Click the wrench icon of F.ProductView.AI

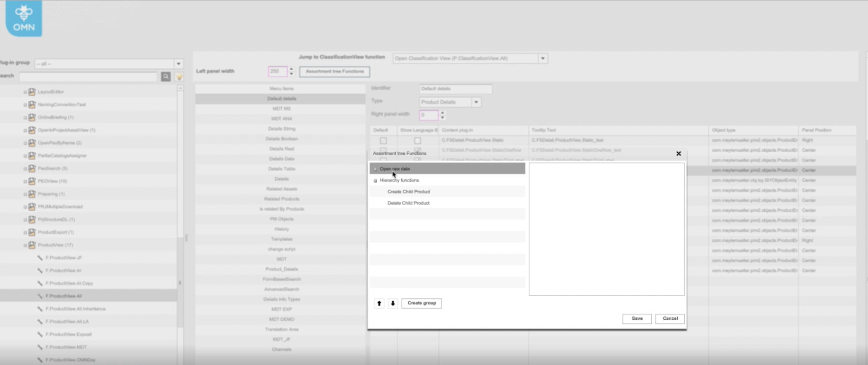[40, 271]
